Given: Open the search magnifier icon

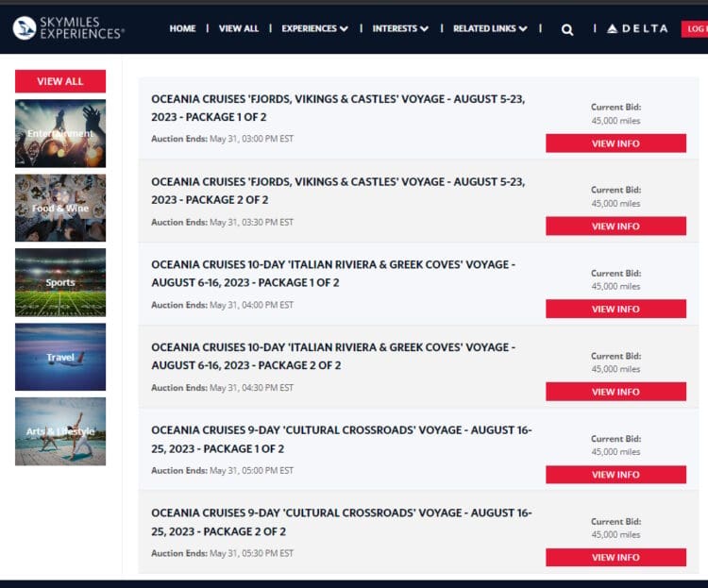Looking at the screenshot, I should pos(567,29).
